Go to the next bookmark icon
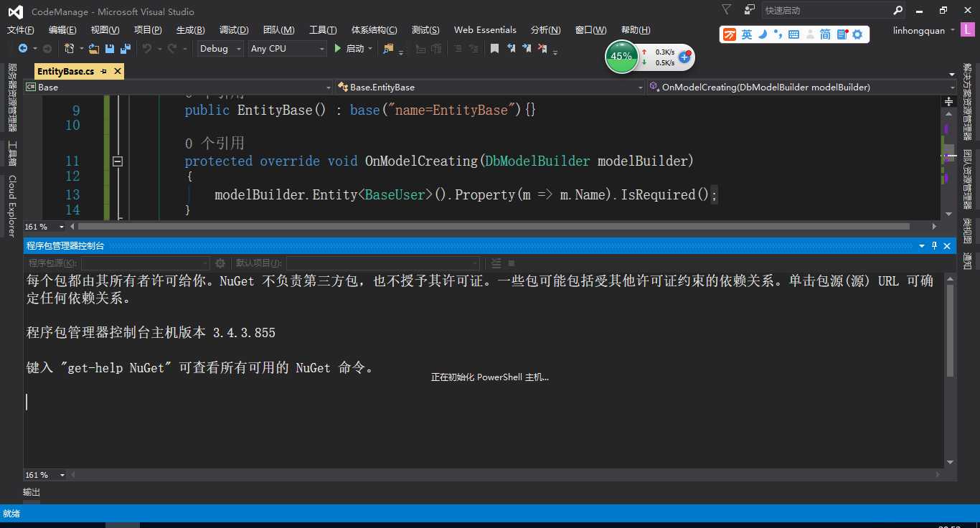Viewport: 980px width, 528px height. [x=527, y=48]
